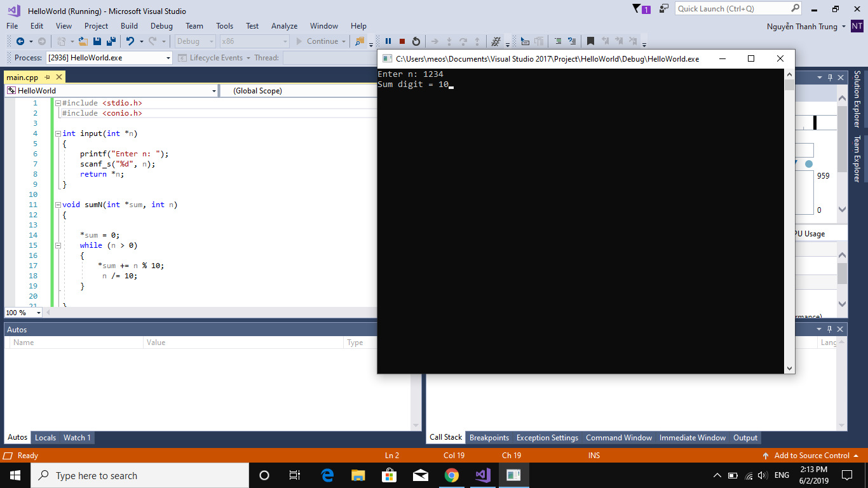Open File Explorer from taskbar
868x488 pixels.
click(x=358, y=475)
